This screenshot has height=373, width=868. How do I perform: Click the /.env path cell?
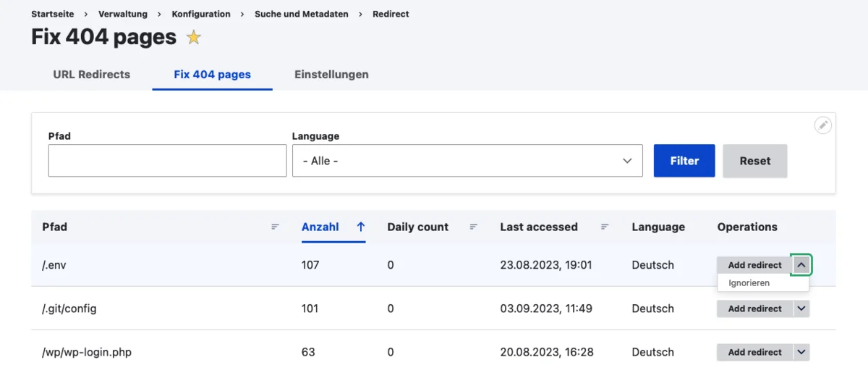[x=54, y=265]
